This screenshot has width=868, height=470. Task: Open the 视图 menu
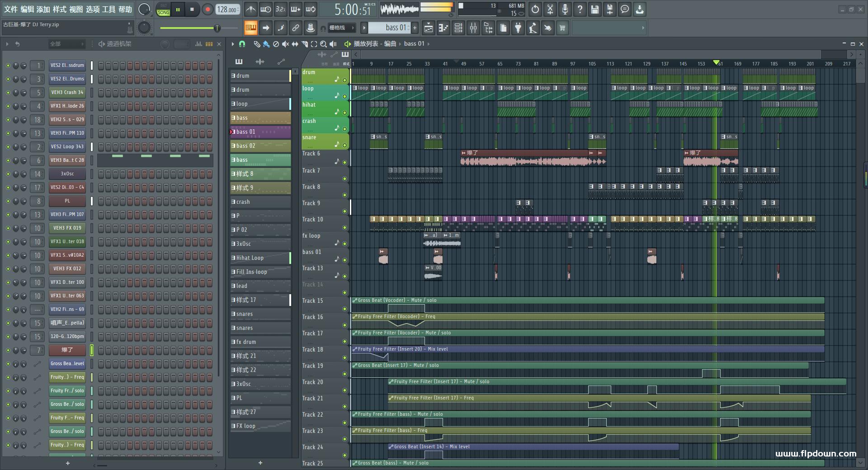(76, 9)
